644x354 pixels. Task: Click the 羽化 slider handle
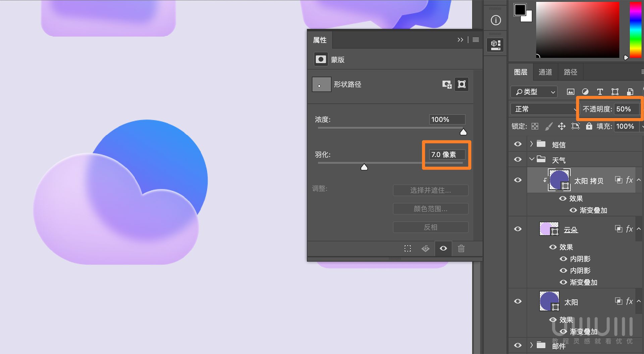pos(364,167)
